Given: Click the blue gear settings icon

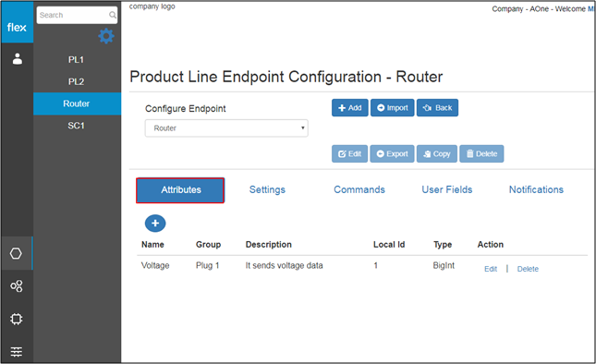Looking at the screenshot, I should point(106,36).
